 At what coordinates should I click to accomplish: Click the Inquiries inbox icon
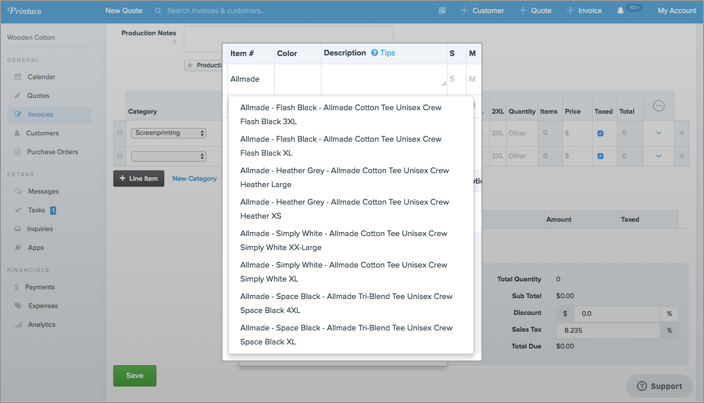18,229
